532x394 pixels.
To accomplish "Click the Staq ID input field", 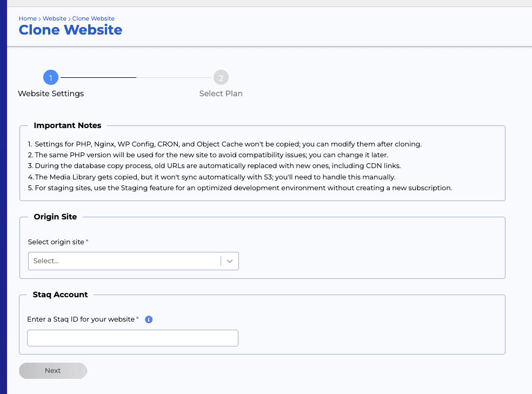I will tap(132, 338).
